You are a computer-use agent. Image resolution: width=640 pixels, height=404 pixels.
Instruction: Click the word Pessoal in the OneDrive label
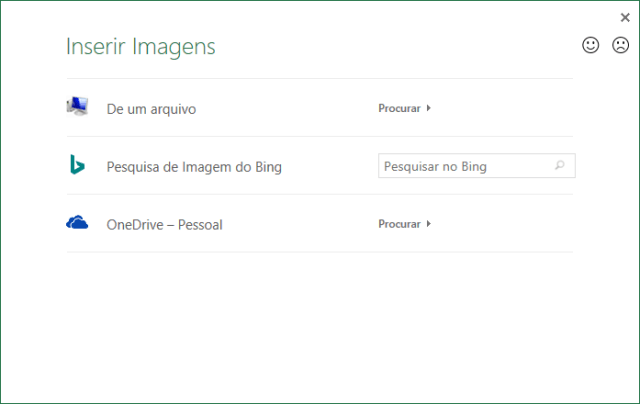[x=199, y=225]
